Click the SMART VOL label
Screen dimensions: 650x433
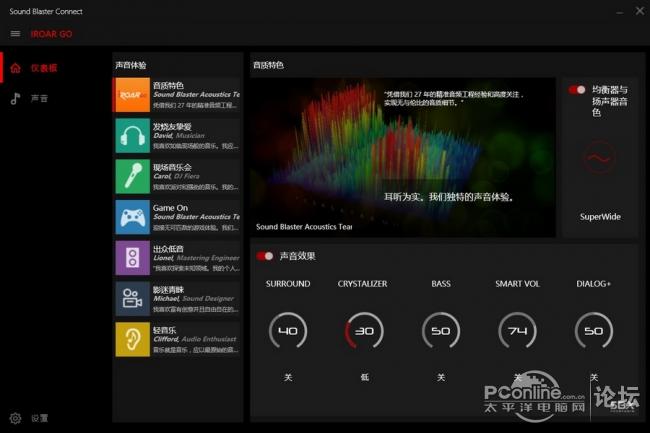pos(517,284)
